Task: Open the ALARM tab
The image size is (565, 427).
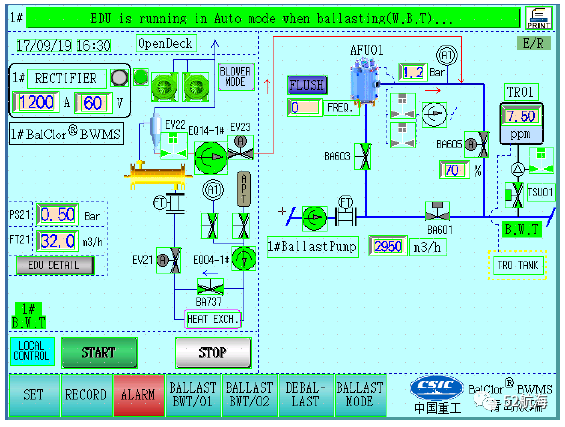Action: click(138, 395)
